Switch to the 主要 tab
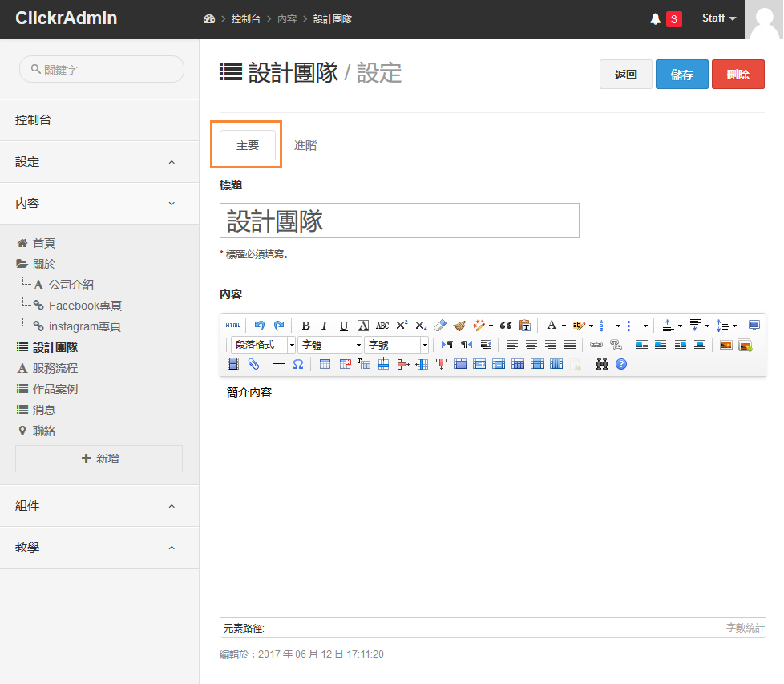The height and width of the screenshot is (684, 784). pos(248,145)
